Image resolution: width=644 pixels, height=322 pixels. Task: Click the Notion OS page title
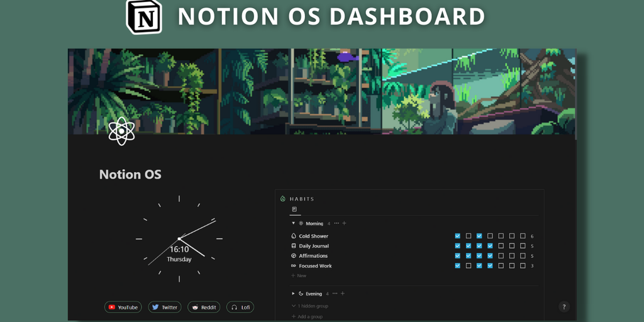coord(130,175)
